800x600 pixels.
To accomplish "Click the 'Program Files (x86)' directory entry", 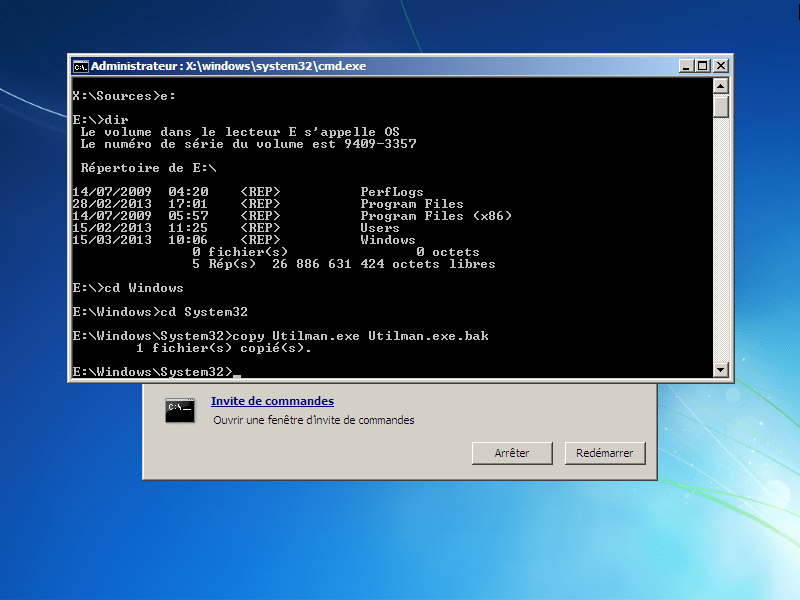I will pos(436,216).
